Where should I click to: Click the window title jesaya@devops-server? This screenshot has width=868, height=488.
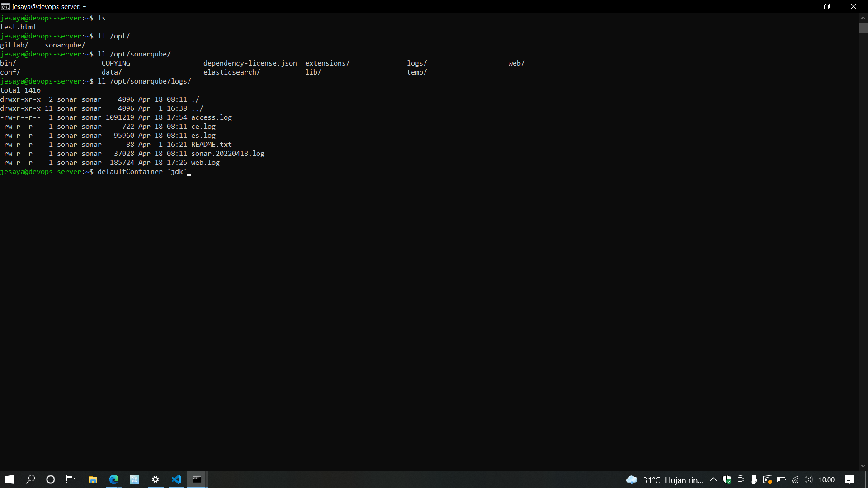tap(49, 7)
